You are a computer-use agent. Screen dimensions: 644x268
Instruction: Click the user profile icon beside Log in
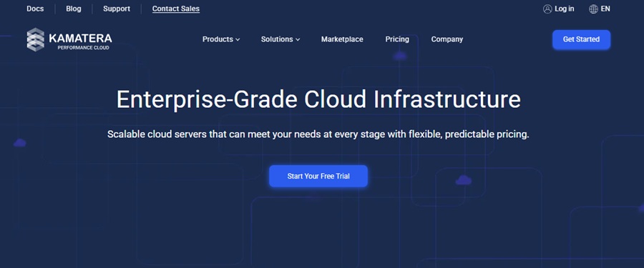pyautogui.click(x=547, y=9)
